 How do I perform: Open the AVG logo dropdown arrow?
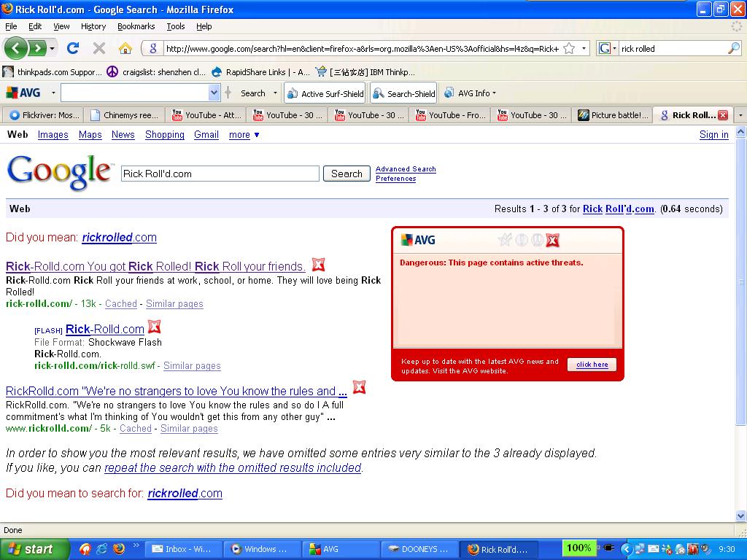(x=53, y=93)
